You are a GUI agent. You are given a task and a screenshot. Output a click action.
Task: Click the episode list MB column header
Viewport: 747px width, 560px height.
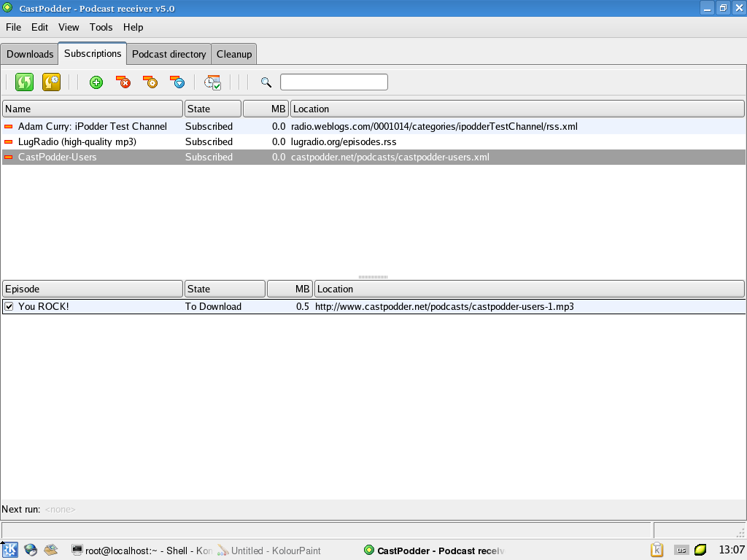pyautogui.click(x=290, y=289)
